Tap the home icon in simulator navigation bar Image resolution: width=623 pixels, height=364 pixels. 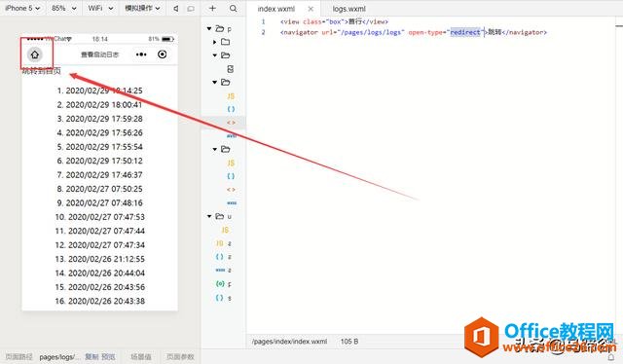pyautogui.click(x=35, y=55)
